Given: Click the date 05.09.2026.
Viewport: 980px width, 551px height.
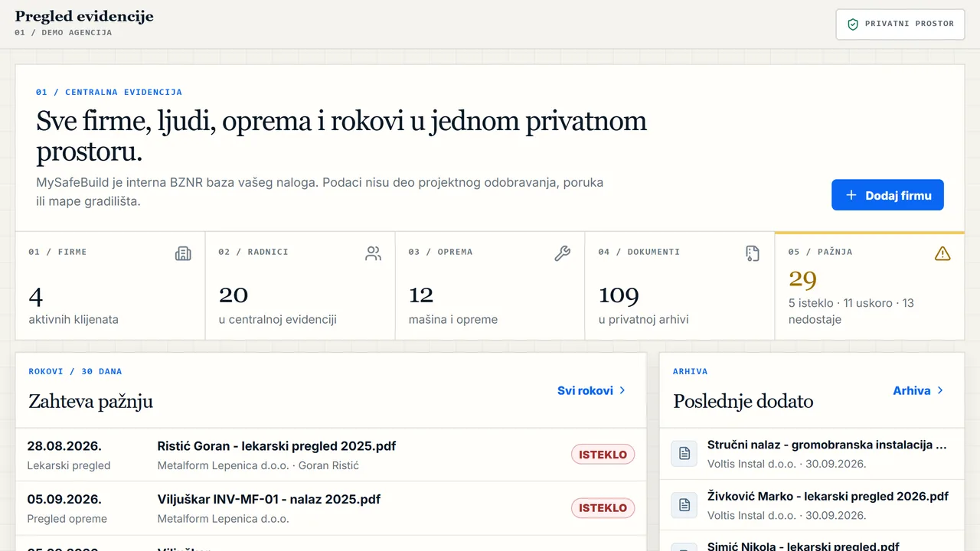Looking at the screenshot, I should (64, 499).
